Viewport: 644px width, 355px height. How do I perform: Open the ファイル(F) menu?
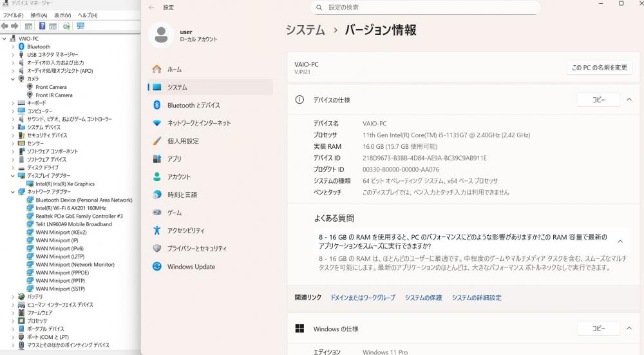pyautogui.click(x=13, y=15)
